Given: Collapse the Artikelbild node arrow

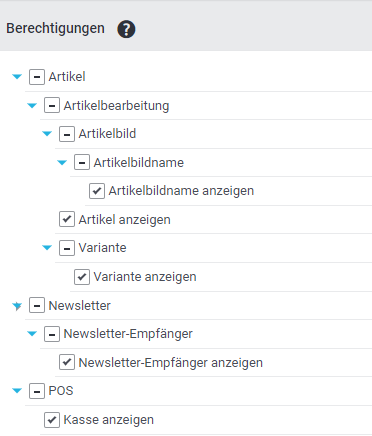Looking at the screenshot, I should pos(47,134).
